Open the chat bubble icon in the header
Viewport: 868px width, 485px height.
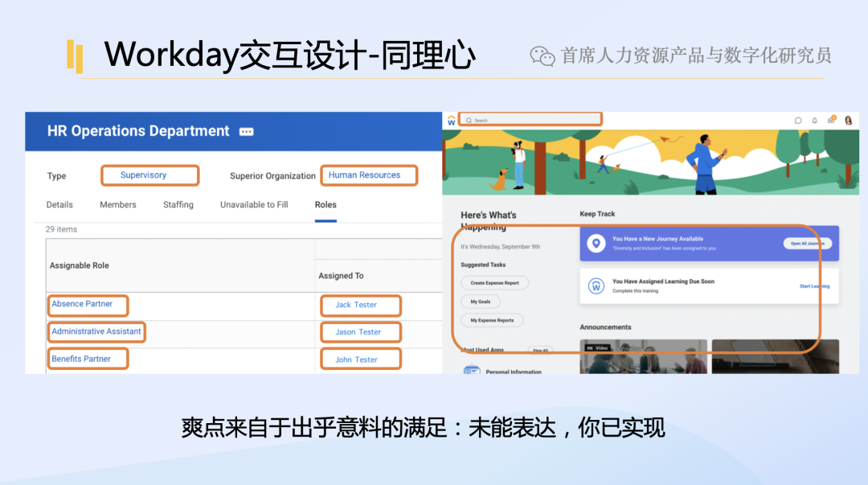798,121
